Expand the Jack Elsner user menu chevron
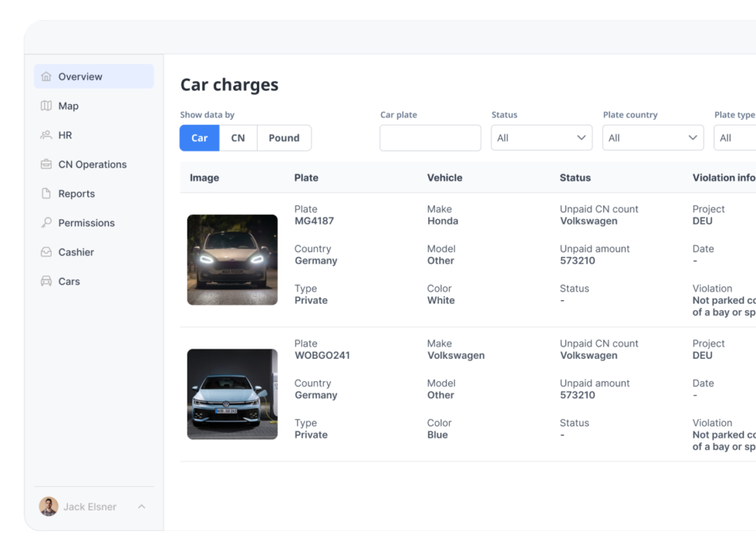756x551 pixels. 142,507
